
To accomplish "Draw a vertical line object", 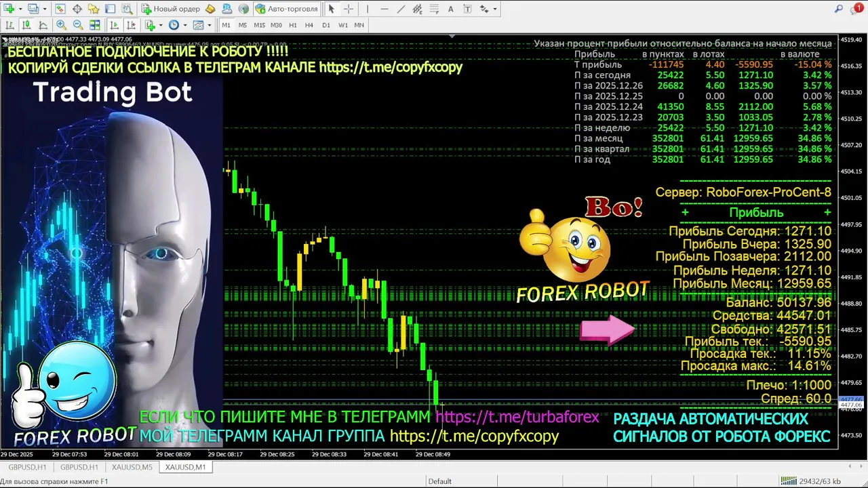I will [x=368, y=9].
